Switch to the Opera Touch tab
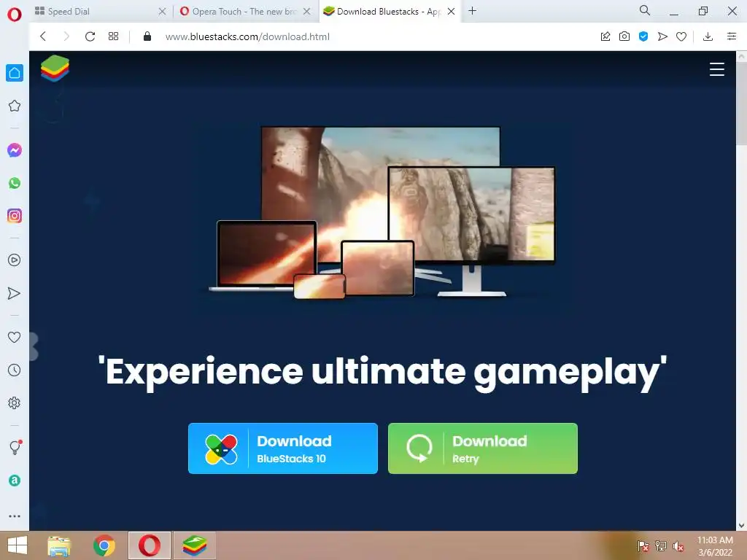 pos(239,12)
